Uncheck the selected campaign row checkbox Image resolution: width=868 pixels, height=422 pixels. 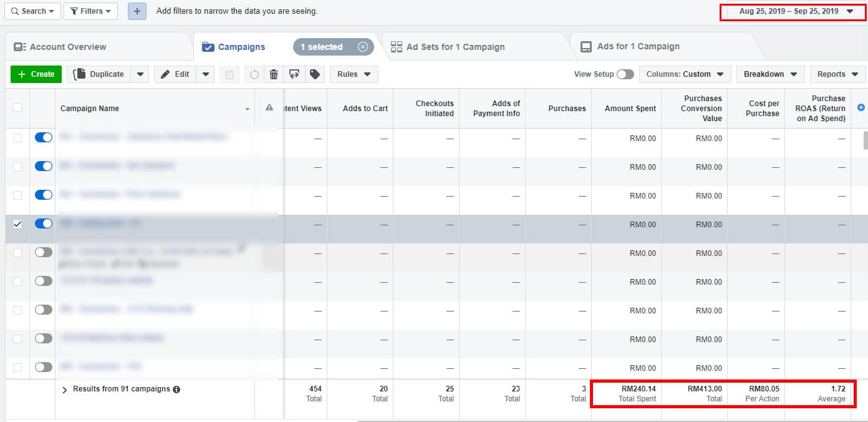click(x=17, y=224)
